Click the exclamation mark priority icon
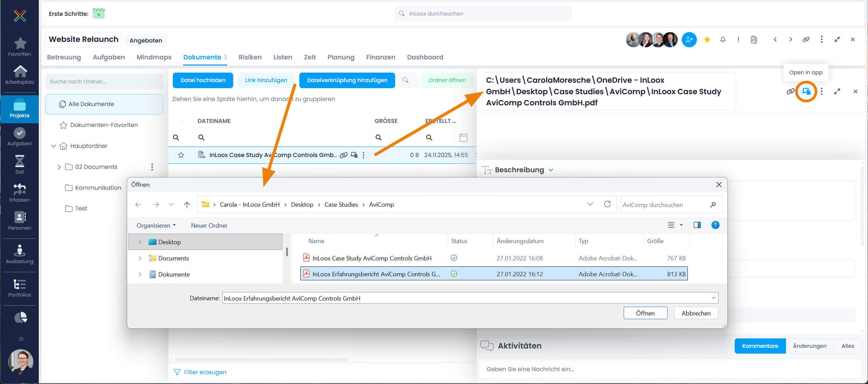This screenshot has width=868, height=384. click(x=738, y=40)
